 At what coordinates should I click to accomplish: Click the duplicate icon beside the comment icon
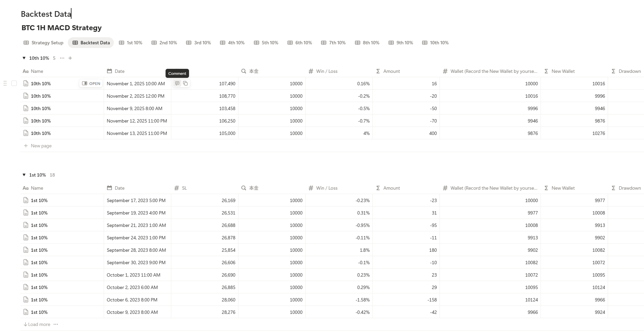coord(185,83)
